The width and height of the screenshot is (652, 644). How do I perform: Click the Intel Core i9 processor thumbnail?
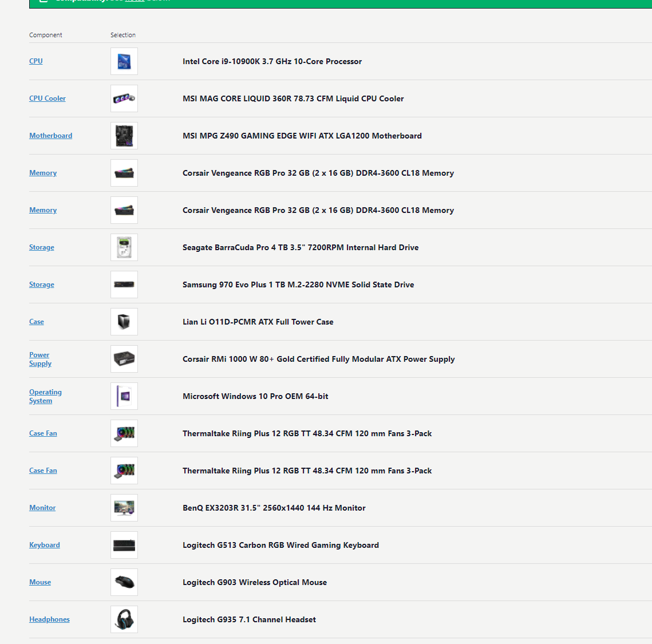pyautogui.click(x=124, y=61)
